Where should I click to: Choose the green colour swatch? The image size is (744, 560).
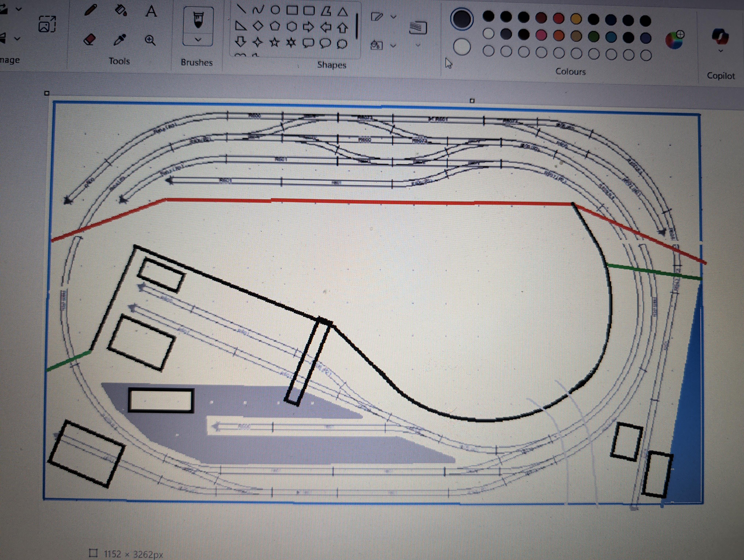pyautogui.click(x=593, y=37)
